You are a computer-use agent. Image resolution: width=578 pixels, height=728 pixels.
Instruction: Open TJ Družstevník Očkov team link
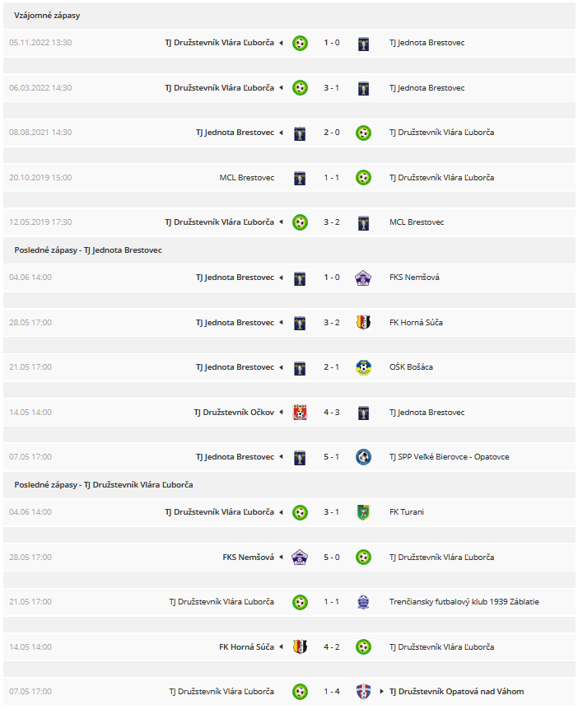(234, 413)
